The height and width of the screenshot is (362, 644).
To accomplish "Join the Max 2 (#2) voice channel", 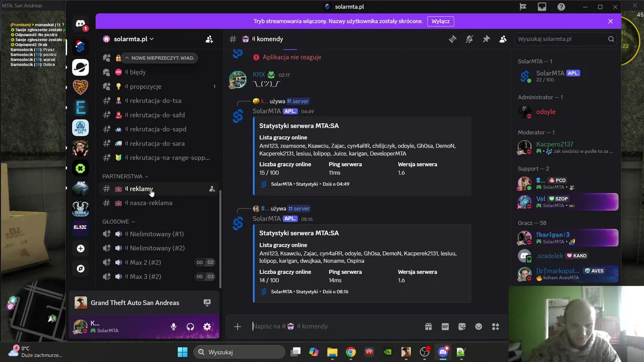I will (159, 262).
